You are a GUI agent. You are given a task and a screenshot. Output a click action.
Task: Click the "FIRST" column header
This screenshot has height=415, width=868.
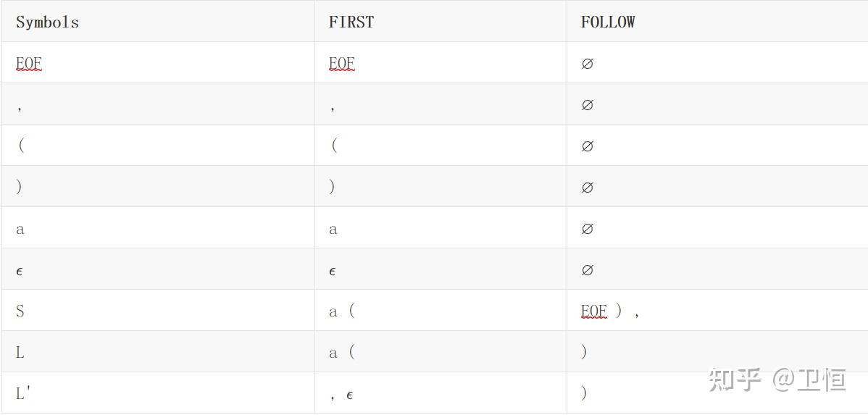click(351, 22)
